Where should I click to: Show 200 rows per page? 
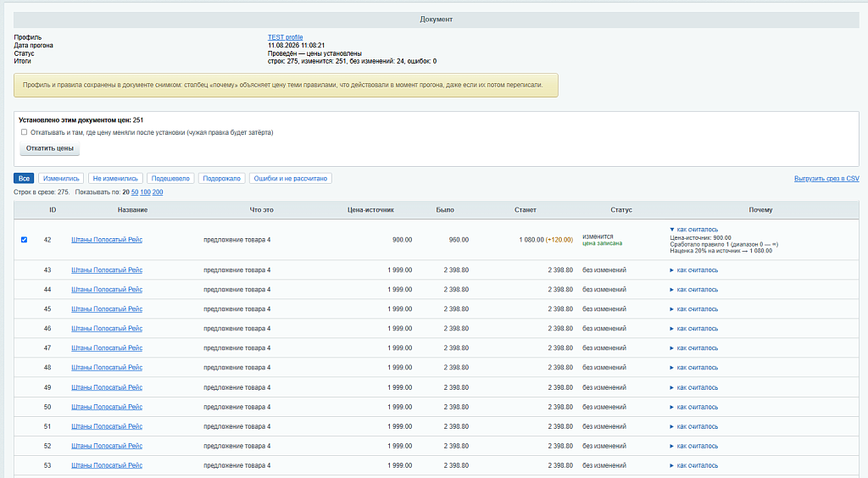tap(157, 192)
